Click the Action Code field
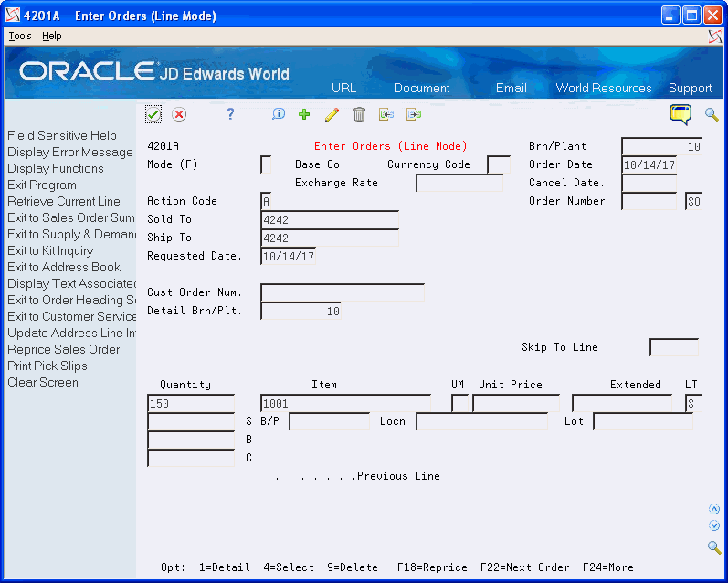 (266, 201)
